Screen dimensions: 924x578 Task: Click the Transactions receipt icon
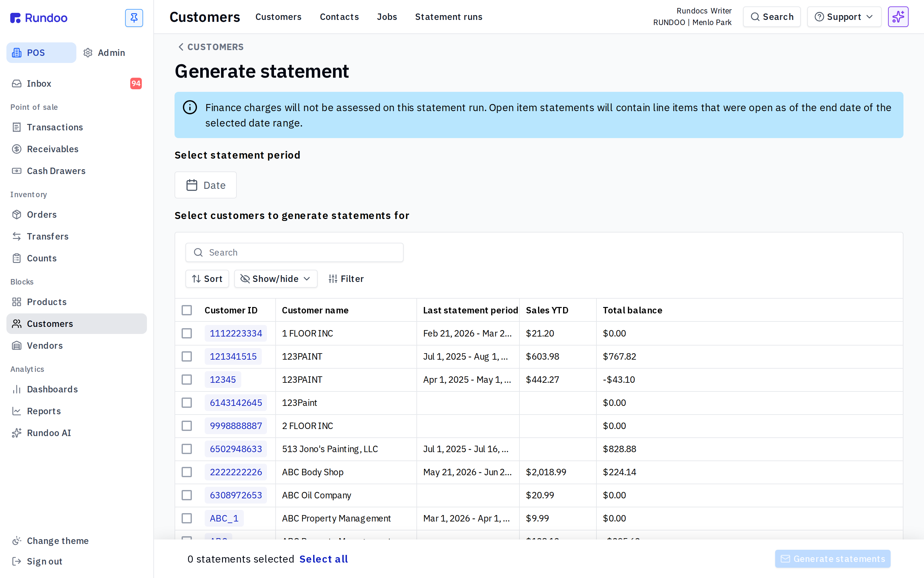[17, 127]
